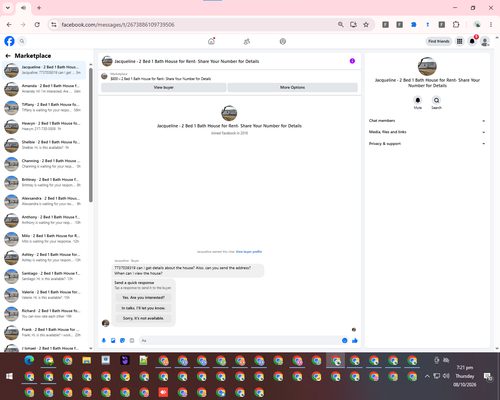Image resolution: width=500 pixels, height=400 pixels.
Task: Open the Chrome extensions puzzle icon
Action: pos(456,25)
